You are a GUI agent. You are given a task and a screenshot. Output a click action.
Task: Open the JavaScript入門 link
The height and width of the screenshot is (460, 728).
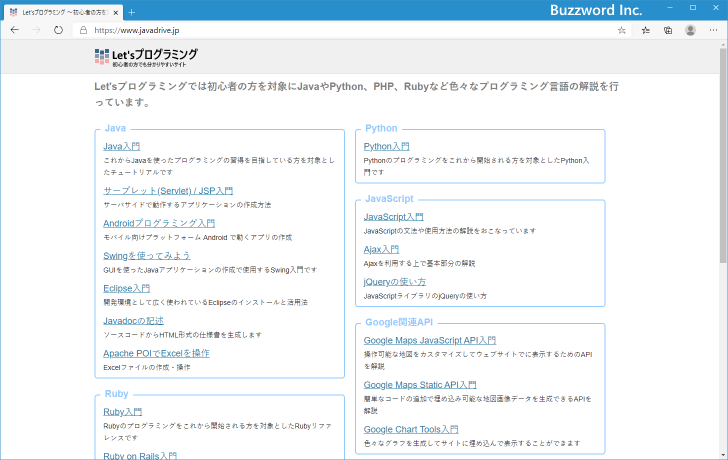click(x=393, y=217)
